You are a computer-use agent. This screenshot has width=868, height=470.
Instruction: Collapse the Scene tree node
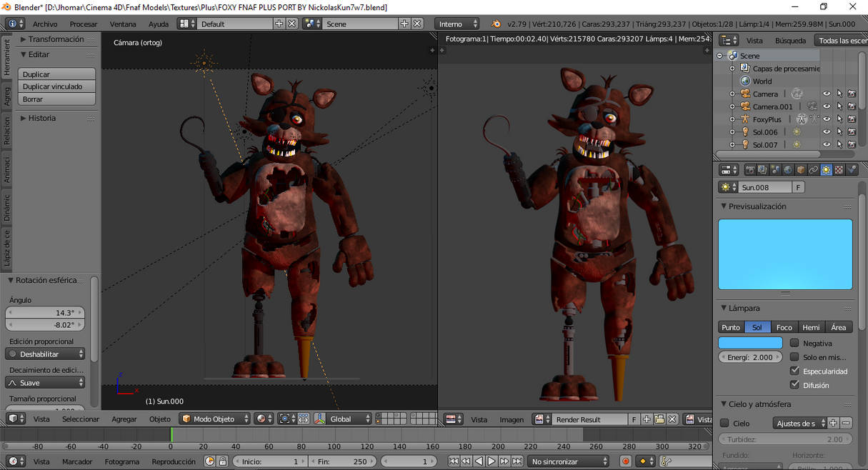(x=720, y=55)
